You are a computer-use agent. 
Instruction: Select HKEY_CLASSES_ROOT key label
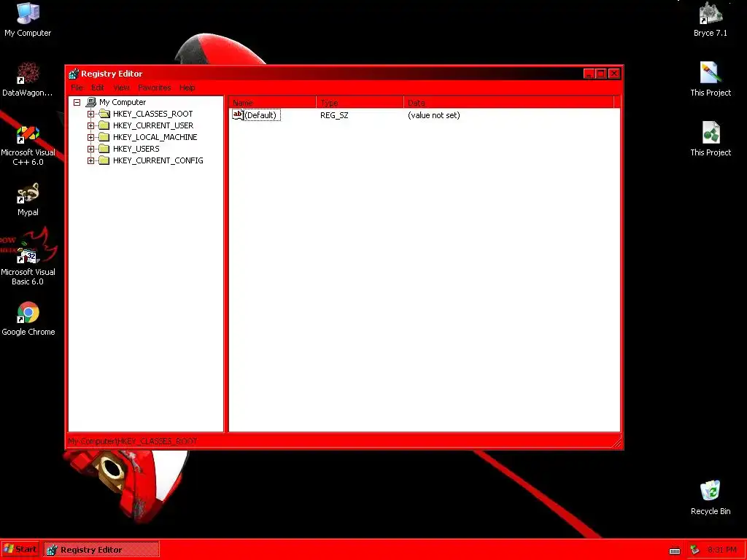(x=153, y=114)
